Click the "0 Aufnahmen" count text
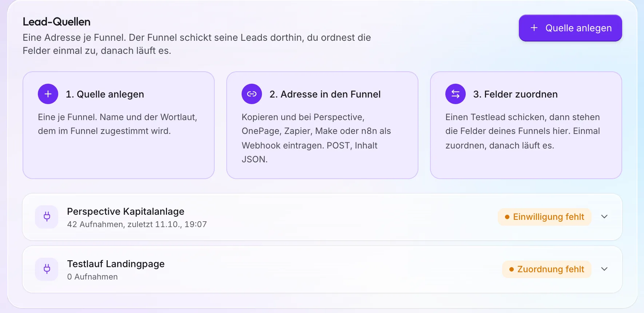644x313 pixels. click(x=92, y=277)
